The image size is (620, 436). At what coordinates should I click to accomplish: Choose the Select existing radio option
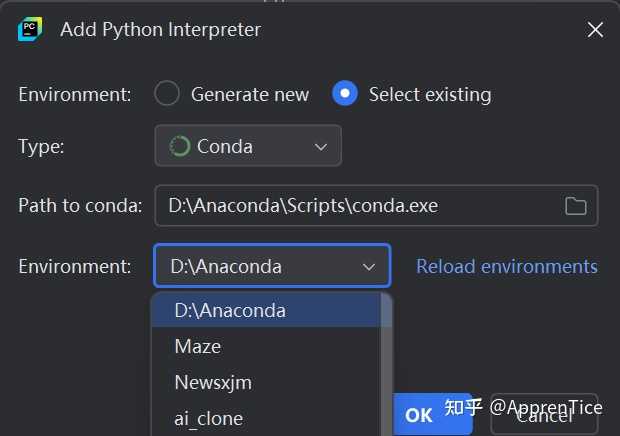[345, 94]
